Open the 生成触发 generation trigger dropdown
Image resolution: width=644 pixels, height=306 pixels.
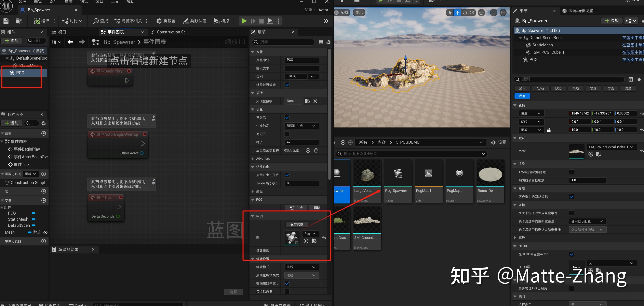301,126
